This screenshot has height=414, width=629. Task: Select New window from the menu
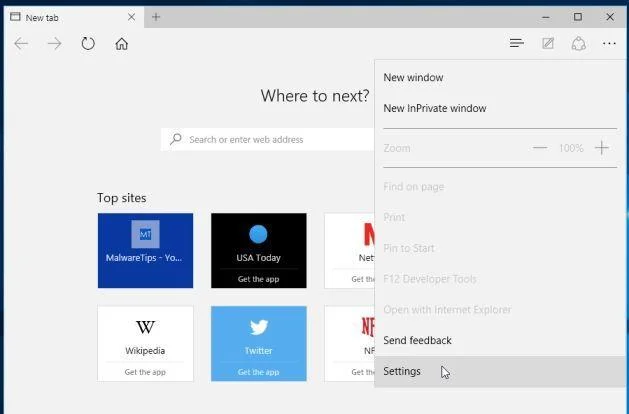tap(413, 77)
